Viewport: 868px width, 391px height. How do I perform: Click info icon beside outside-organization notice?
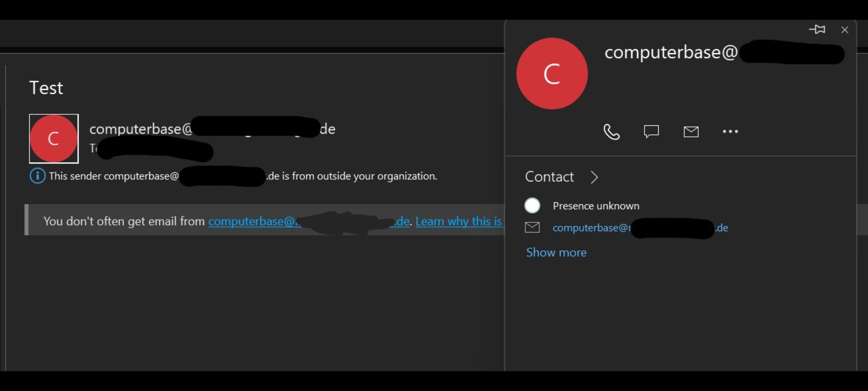coord(37,176)
